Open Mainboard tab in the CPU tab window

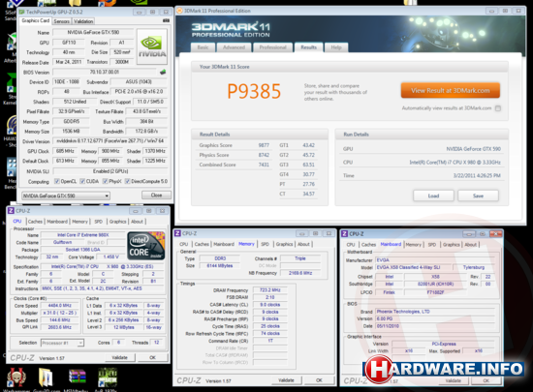click(57, 222)
